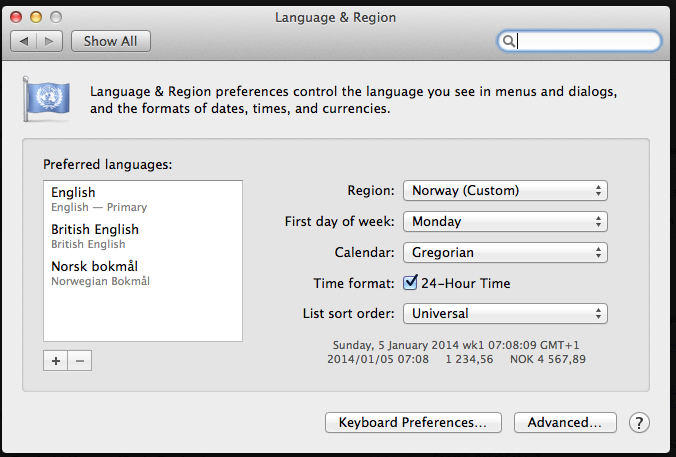This screenshot has height=457, width=676.
Task: Expand the First day of week dropdown
Action: click(x=505, y=221)
